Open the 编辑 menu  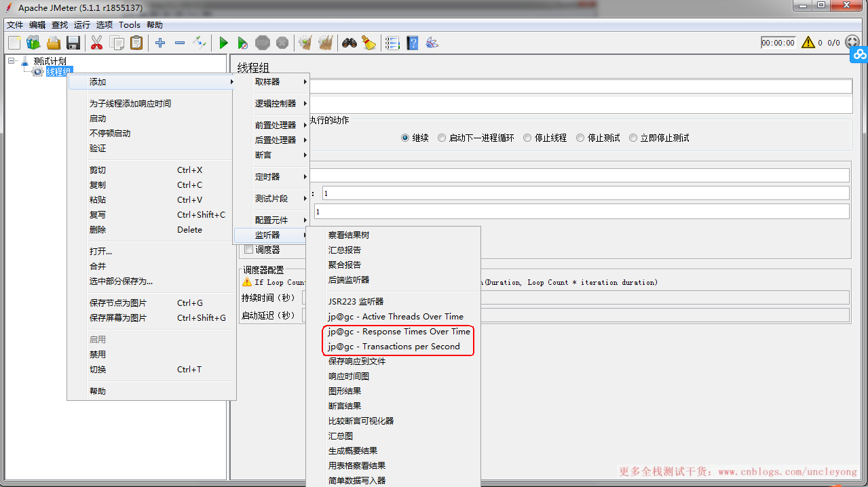pos(37,25)
